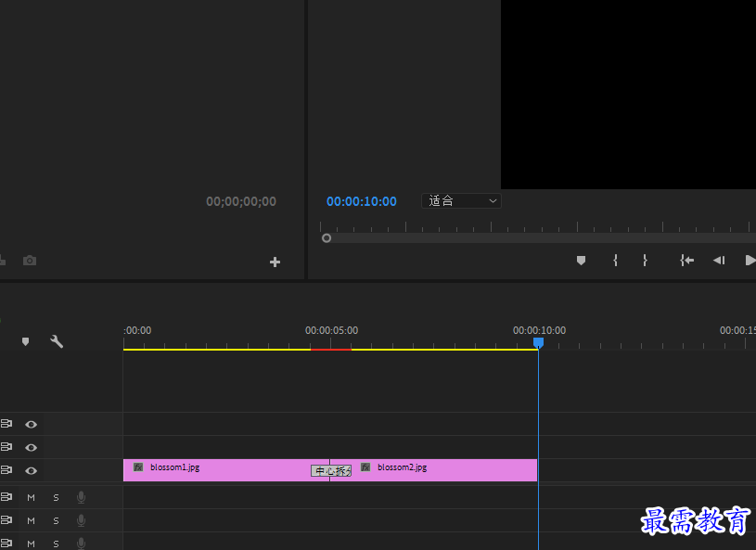Click the red render bar segment

point(331,350)
